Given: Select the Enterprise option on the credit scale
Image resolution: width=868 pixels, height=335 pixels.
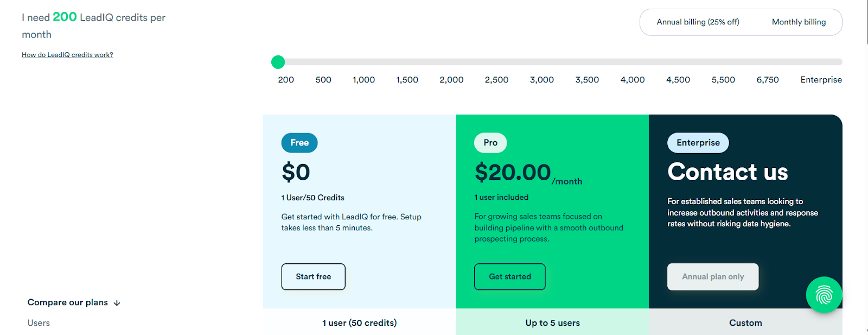Looking at the screenshot, I should click(x=821, y=79).
